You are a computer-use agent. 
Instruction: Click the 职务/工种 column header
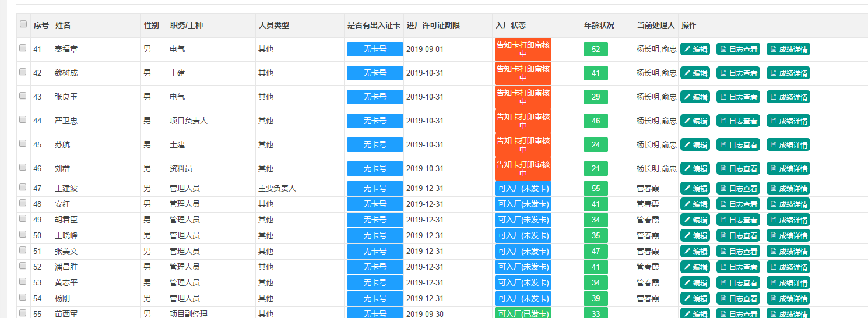click(187, 25)
